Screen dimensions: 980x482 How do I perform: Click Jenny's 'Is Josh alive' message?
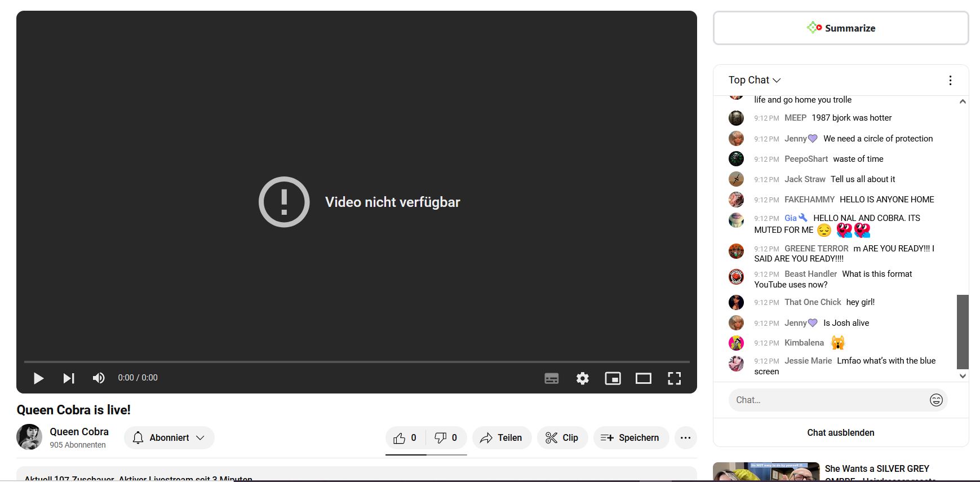tap(846, 323)
